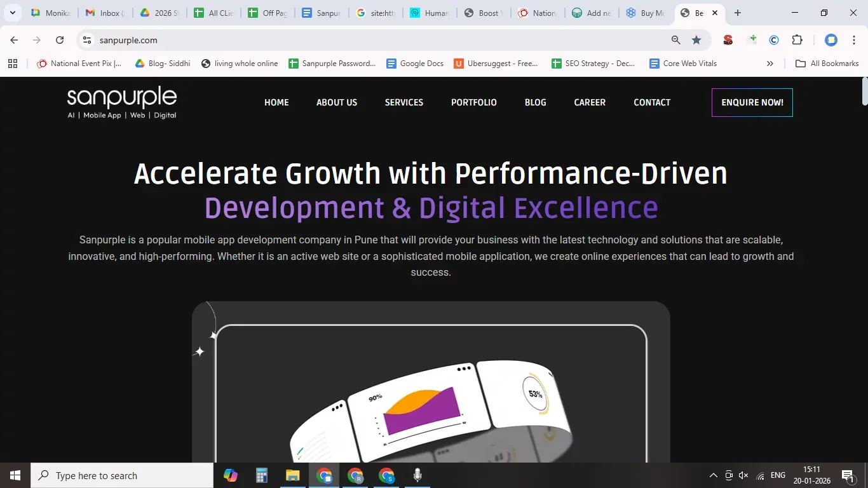Screen dimensions: 868x488
Task: Show hidden bookmarks with double chevron
Action: pyautogui.click(x=770, y=64)
